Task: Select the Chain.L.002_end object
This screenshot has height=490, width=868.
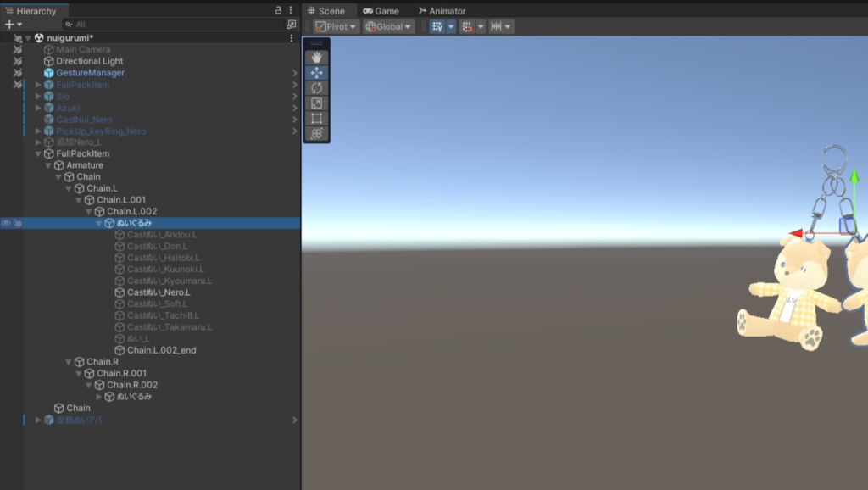Action: (x=162, y=350)
